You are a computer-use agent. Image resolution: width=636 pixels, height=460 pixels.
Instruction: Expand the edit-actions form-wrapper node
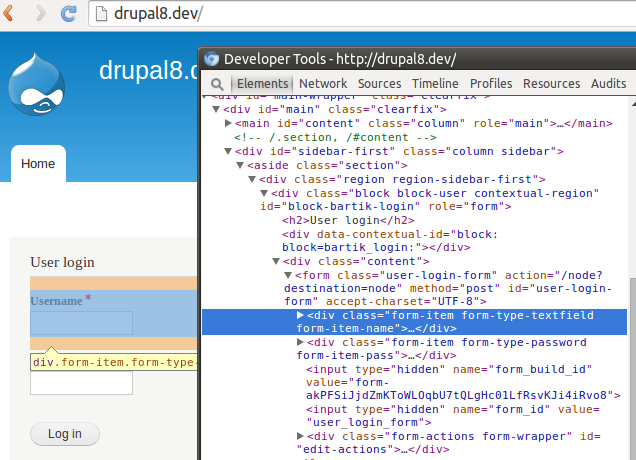300,436
